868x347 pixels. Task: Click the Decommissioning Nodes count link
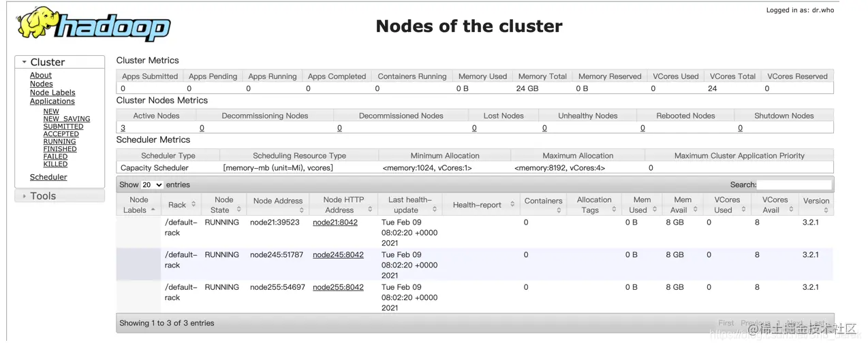pos(202,128)
